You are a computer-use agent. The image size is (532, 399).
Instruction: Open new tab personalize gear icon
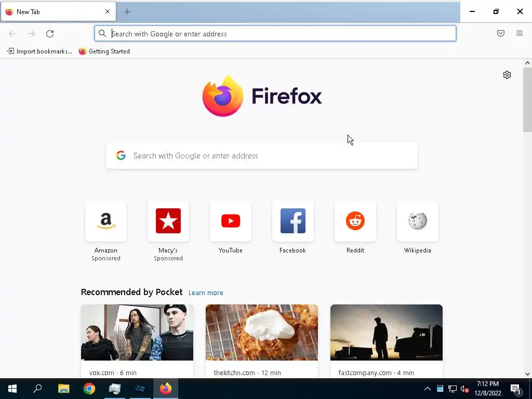click(x=507, y=75)
